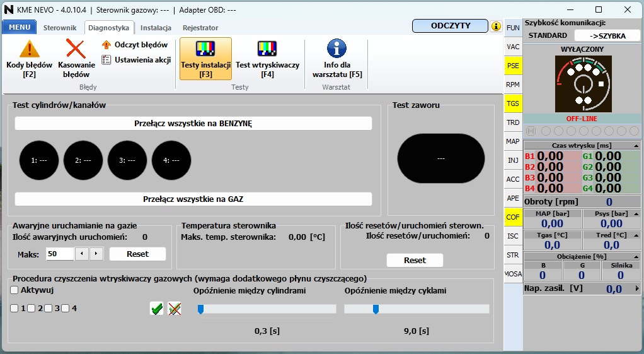This screenshot has width=644, height=354.
Task: Click the green checkmark select-all icon
Action: pyautogui.click(x=156, y=309)
